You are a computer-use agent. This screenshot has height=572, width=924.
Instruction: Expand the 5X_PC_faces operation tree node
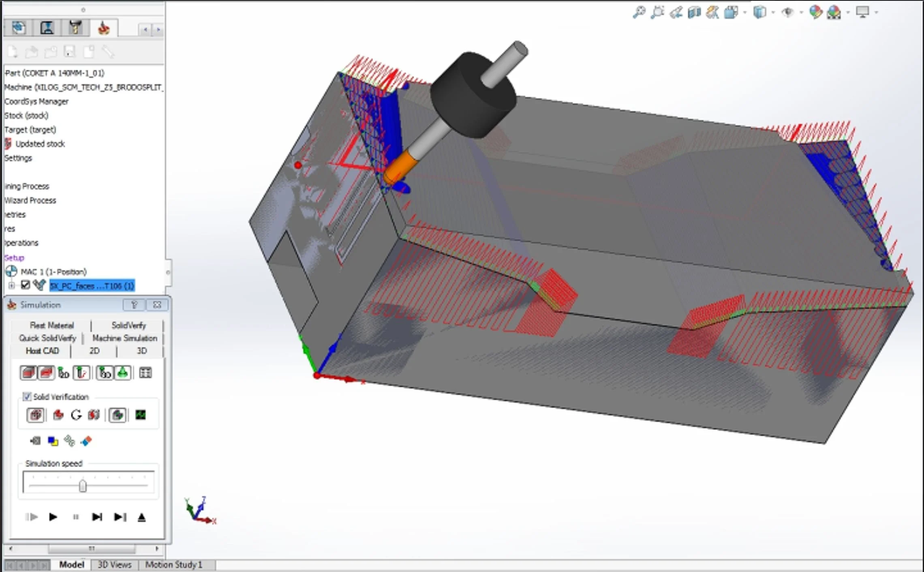click(11, 285)
